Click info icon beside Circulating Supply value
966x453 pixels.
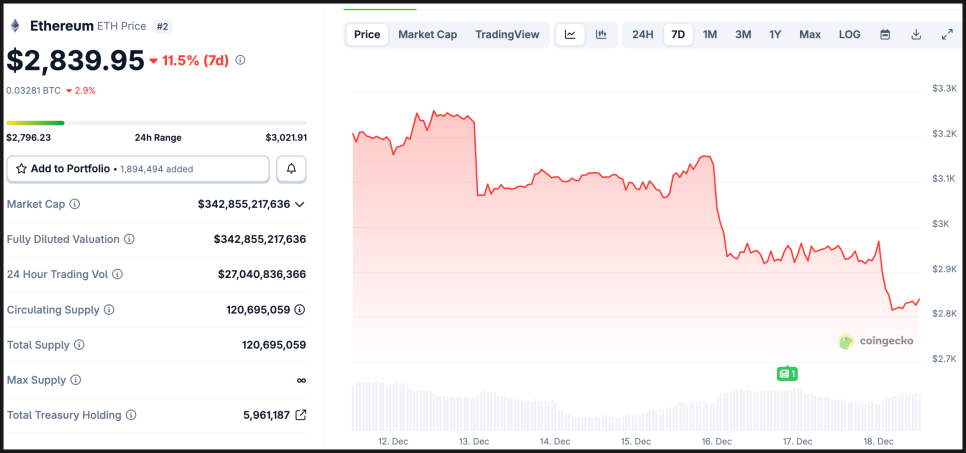(x=300, y=310)
